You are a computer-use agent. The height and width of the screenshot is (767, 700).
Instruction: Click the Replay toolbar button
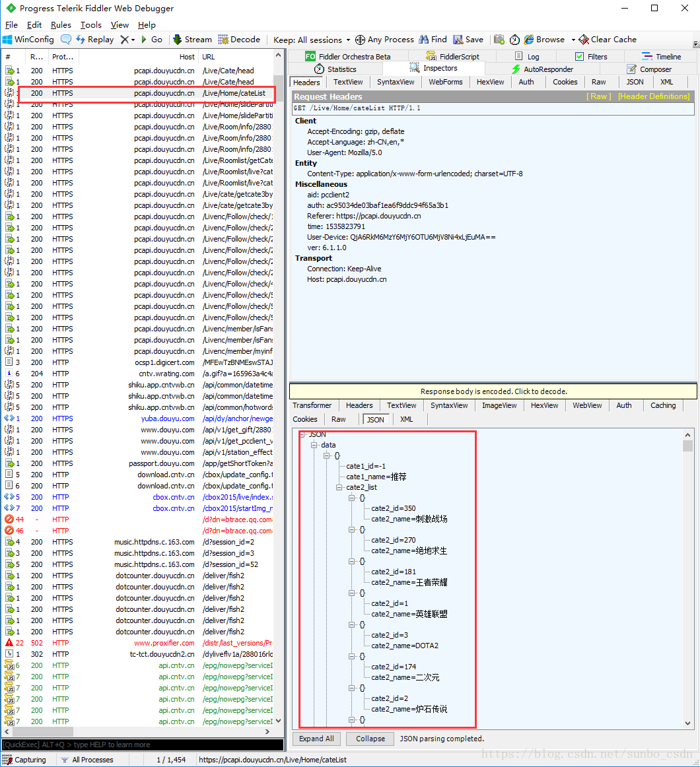pos(95,40)
